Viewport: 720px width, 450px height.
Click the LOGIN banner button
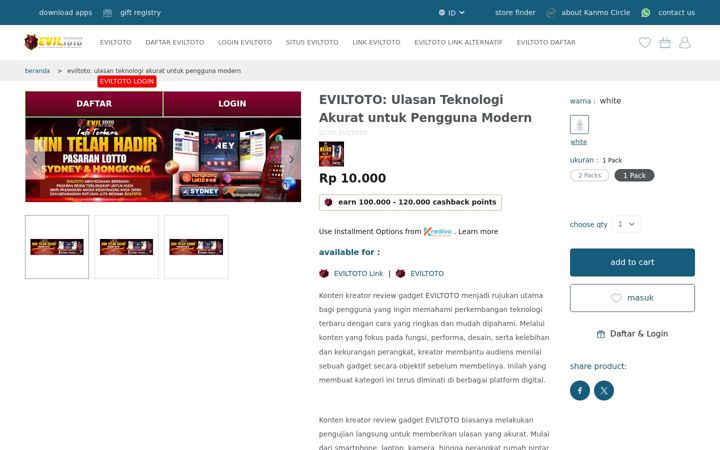click(232, 103)
